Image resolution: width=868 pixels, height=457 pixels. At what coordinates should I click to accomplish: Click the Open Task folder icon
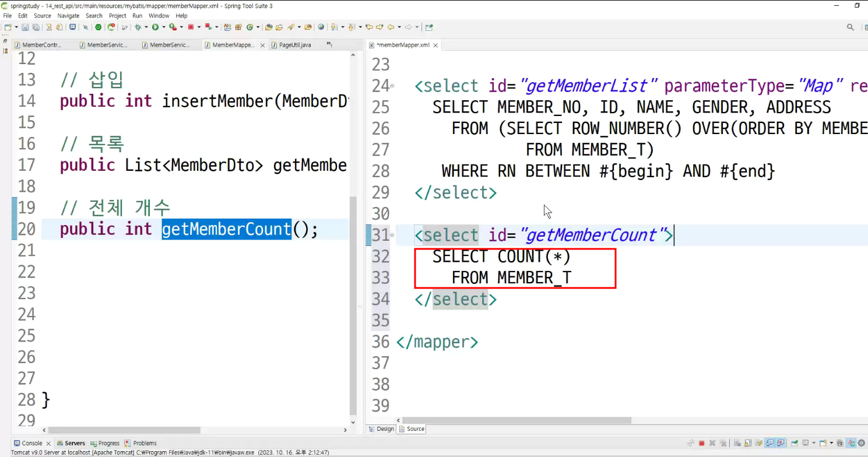[x=279, y=27]
